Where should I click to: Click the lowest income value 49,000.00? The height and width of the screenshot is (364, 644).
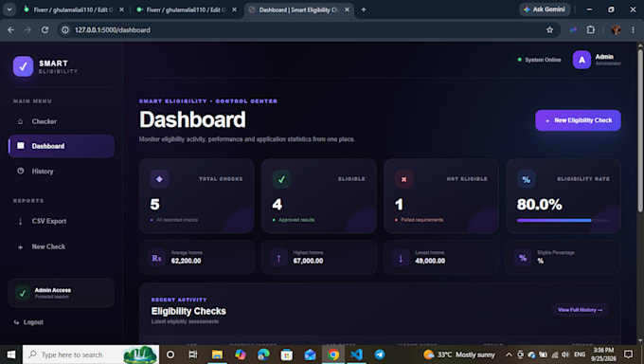[430, 261]
